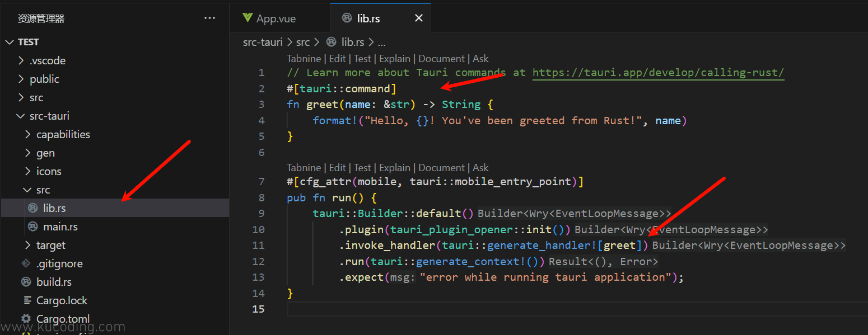
Task: Click lib.rs segment in the breadcrumb
Action: tap(353, 42)
